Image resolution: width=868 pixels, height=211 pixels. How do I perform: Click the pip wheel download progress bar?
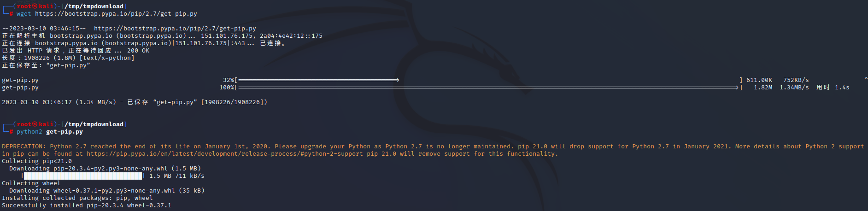83,176
